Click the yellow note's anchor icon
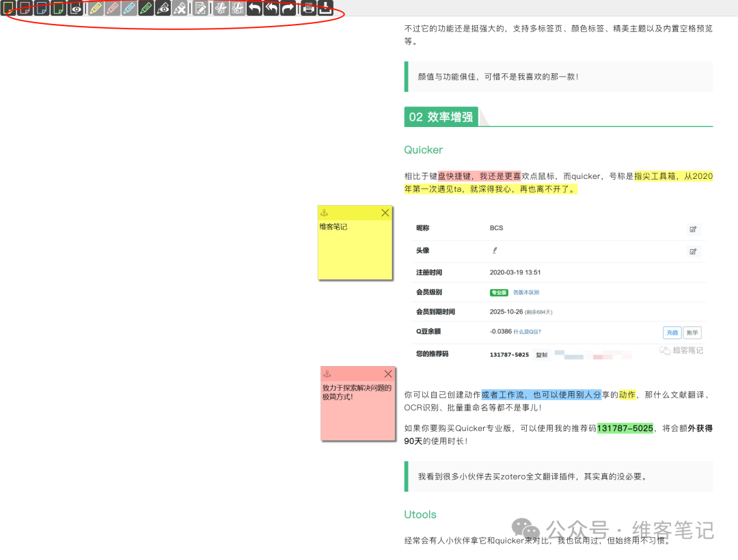 (x=325, y=213)
